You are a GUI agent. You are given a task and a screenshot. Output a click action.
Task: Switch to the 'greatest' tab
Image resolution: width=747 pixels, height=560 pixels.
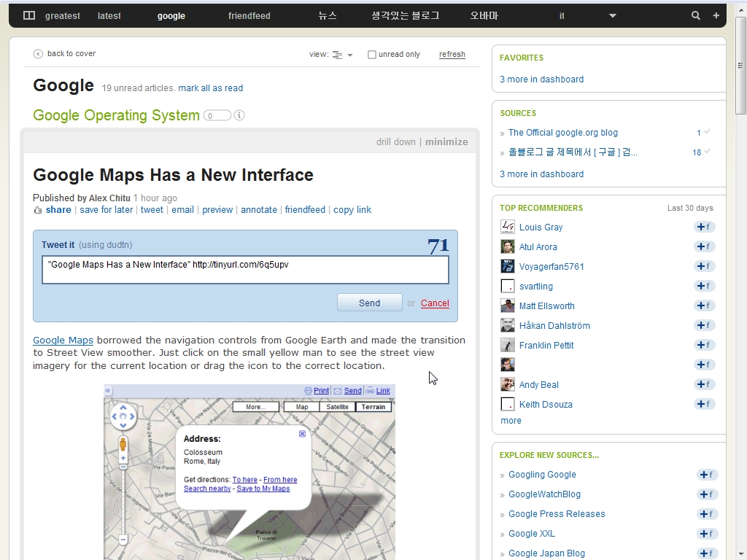(x=63, y=16)
